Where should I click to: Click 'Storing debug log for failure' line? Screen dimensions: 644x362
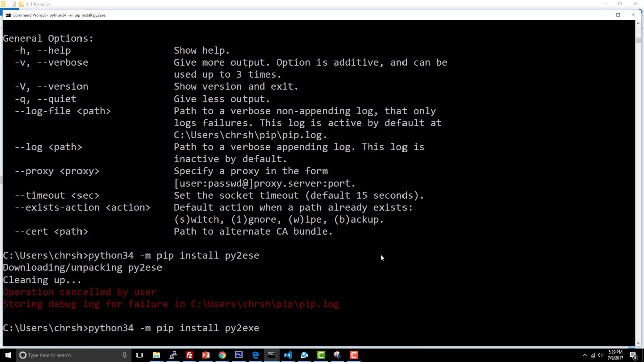[171, 304]
